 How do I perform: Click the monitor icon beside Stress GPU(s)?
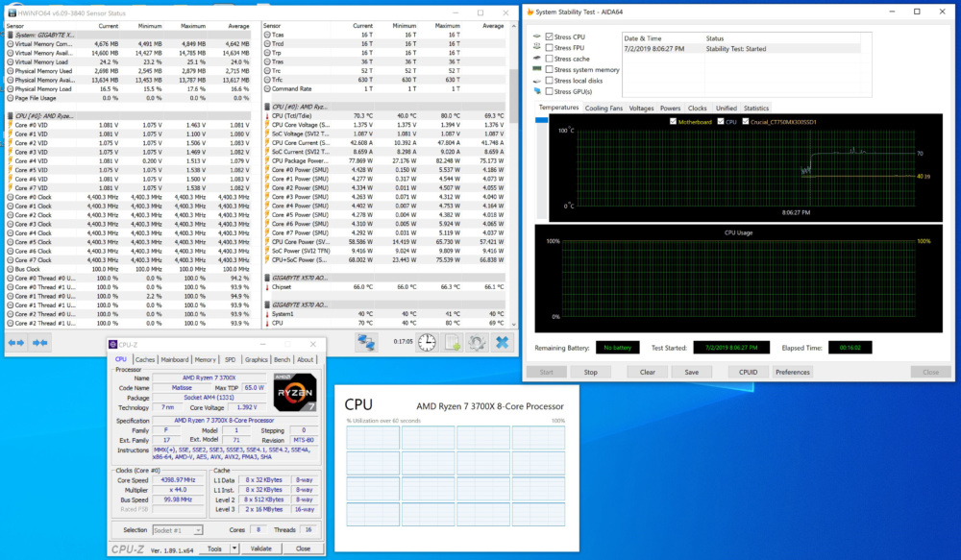537,91
